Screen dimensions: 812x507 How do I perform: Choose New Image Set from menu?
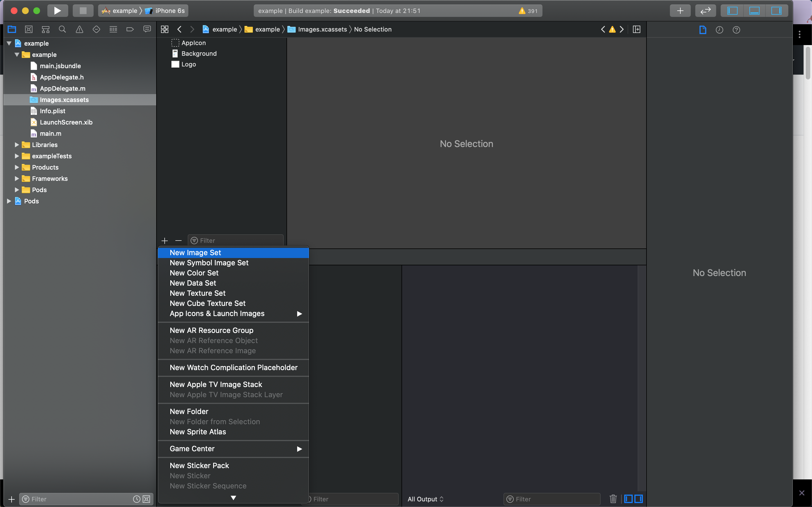point(195,252)
